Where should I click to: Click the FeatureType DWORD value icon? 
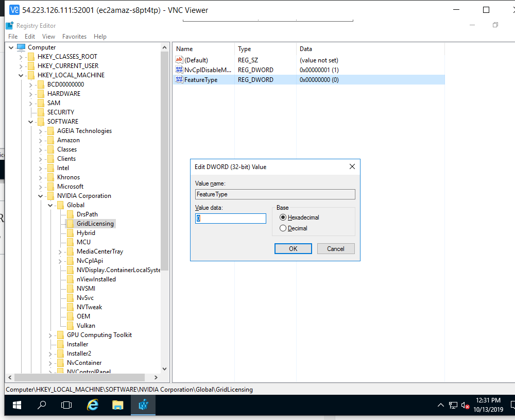click(179, 80)
